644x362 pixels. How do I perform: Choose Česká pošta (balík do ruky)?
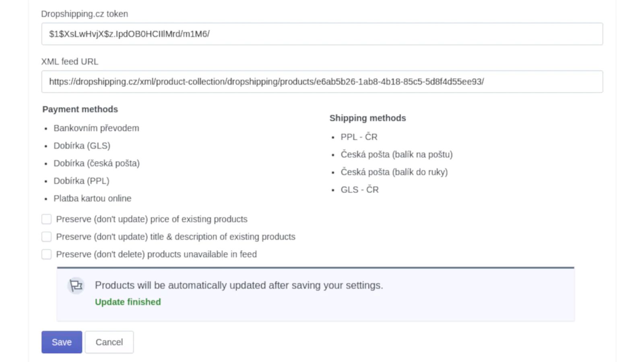[x=394, y=172]
